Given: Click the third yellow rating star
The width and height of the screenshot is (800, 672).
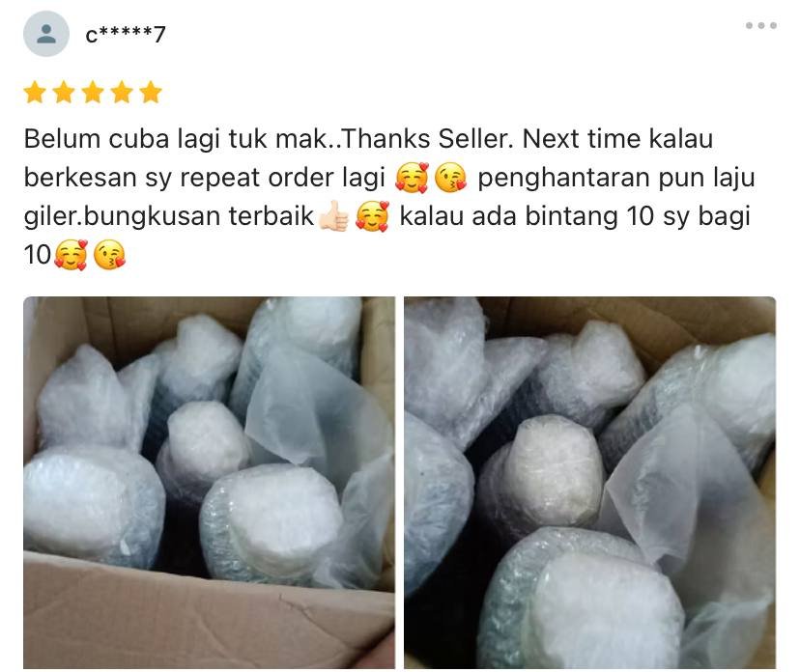Looking at the screenshot, I should coord(93,93).
